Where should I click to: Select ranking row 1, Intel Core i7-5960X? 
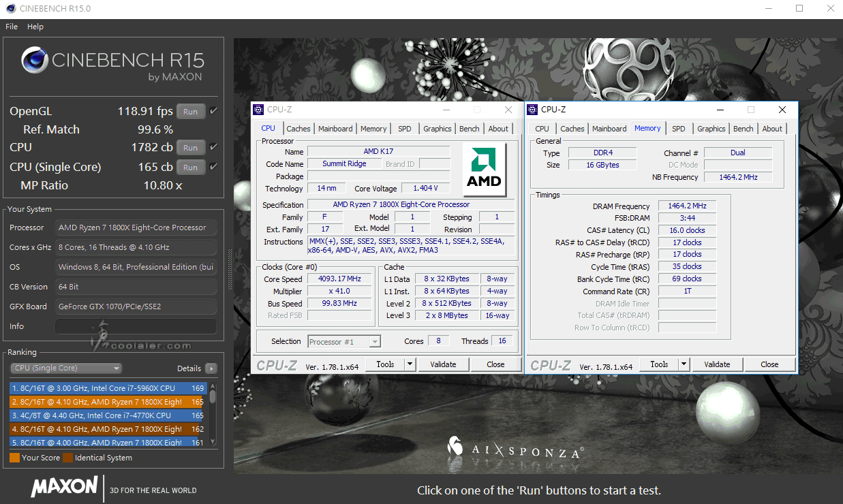108,388
